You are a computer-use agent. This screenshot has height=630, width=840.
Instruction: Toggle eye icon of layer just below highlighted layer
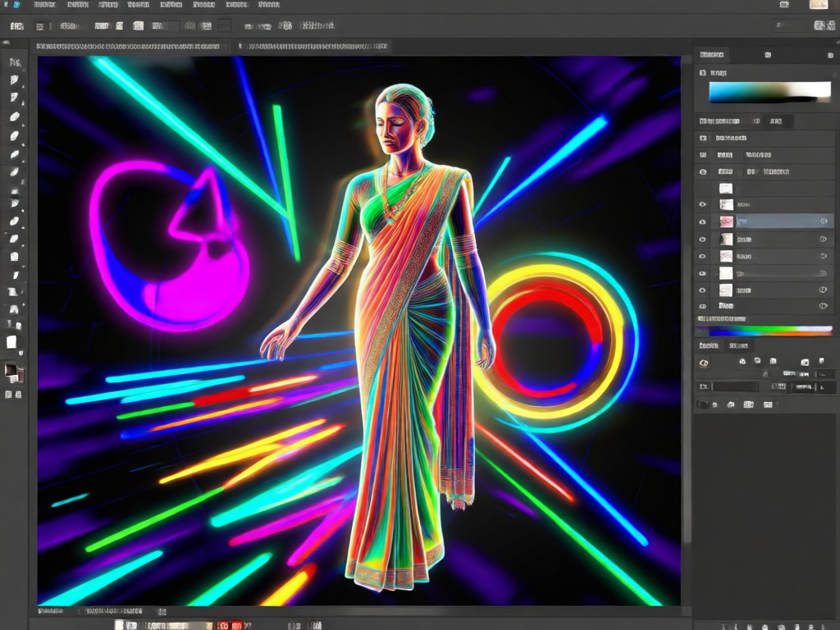coord(703,239)
